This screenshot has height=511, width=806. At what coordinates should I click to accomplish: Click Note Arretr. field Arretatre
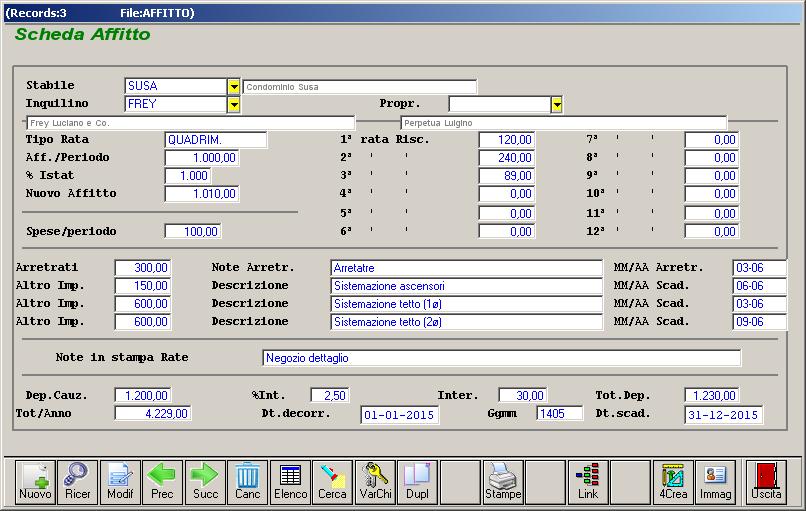click(466, 268)
